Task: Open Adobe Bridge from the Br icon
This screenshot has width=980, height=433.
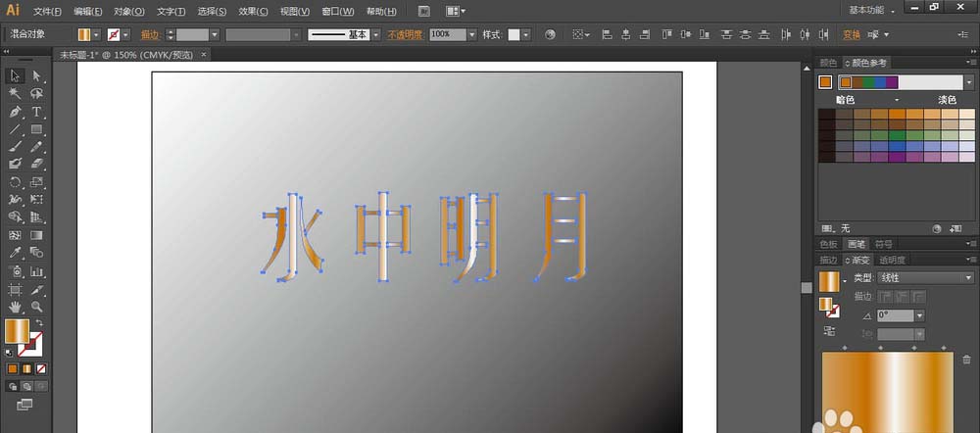Action: click(x=424, y=12)
